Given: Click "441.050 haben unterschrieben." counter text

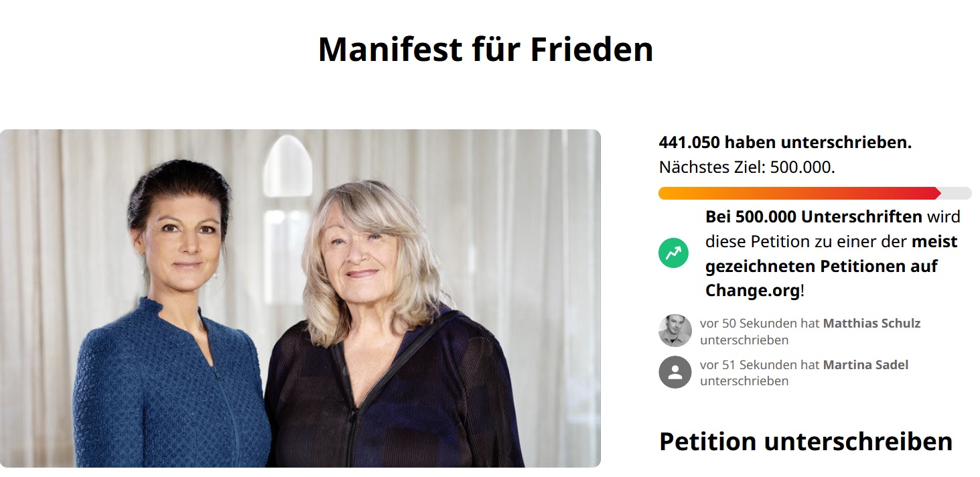Looking at the screenshot, I should [785, 143].
